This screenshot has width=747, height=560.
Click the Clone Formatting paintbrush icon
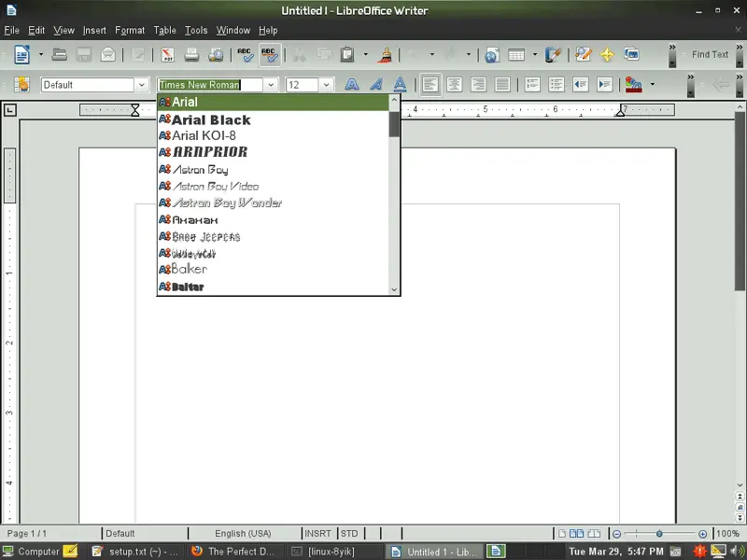[384, 55]
